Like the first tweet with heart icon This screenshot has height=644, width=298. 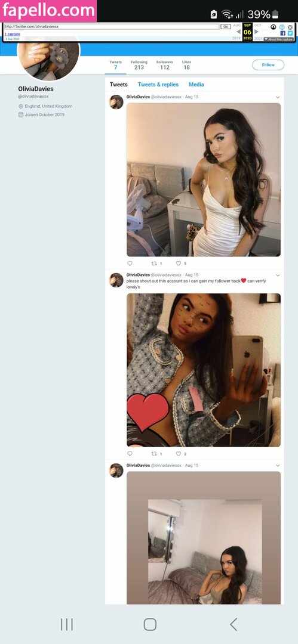pos(179,264)
